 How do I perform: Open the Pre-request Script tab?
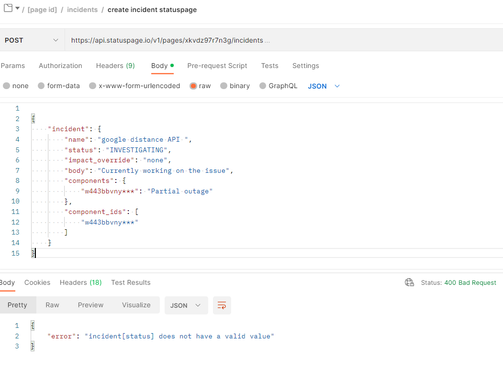[x=217, y=66]
